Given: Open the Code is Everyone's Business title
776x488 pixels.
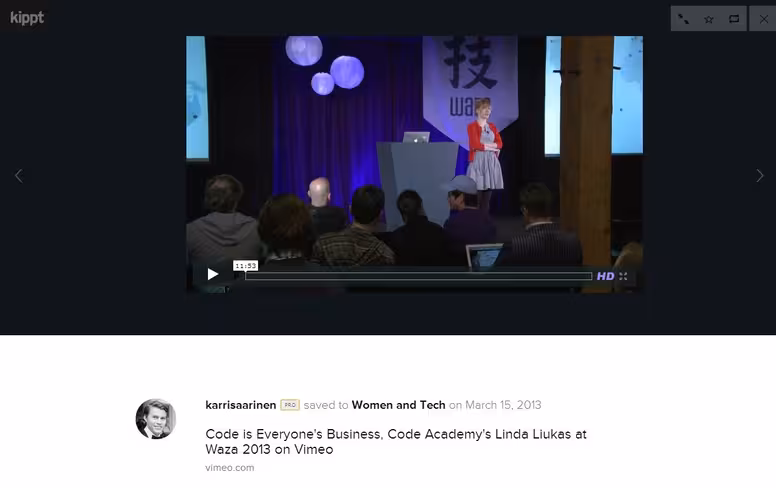Looking at the screenshot, I should tap(396, 441).
